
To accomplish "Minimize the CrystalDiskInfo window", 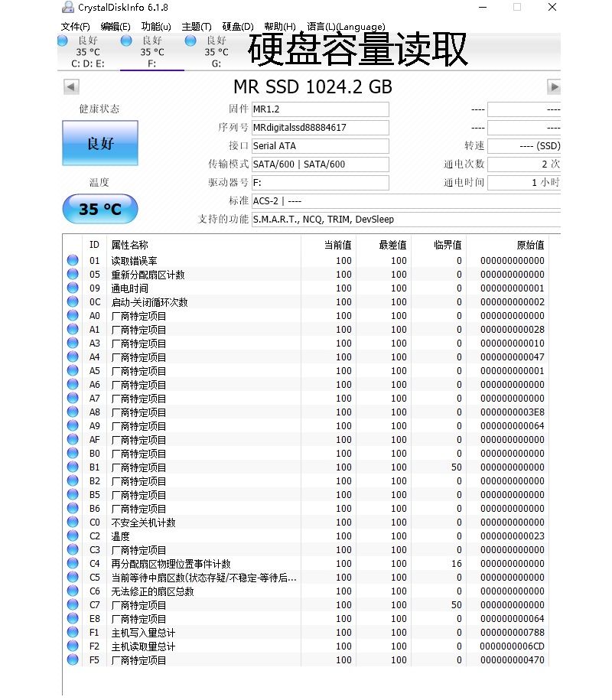I will coord(483,7).
